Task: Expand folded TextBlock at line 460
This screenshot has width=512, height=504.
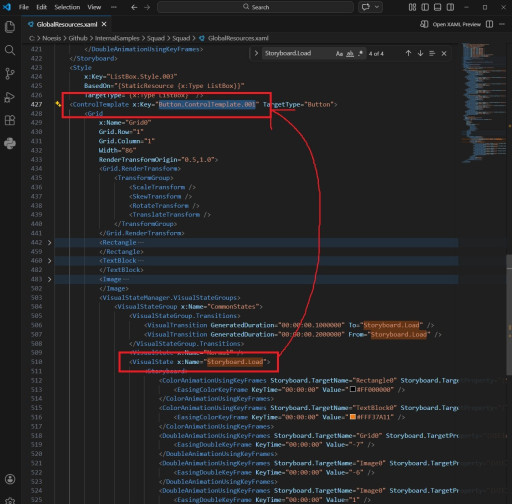Action: point(50,261)
